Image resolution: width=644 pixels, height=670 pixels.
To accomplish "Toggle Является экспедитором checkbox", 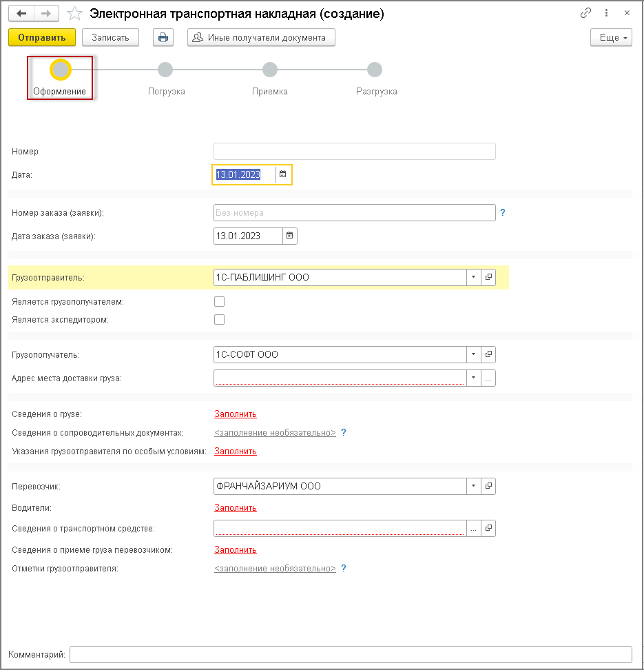I will coord(220,319).
